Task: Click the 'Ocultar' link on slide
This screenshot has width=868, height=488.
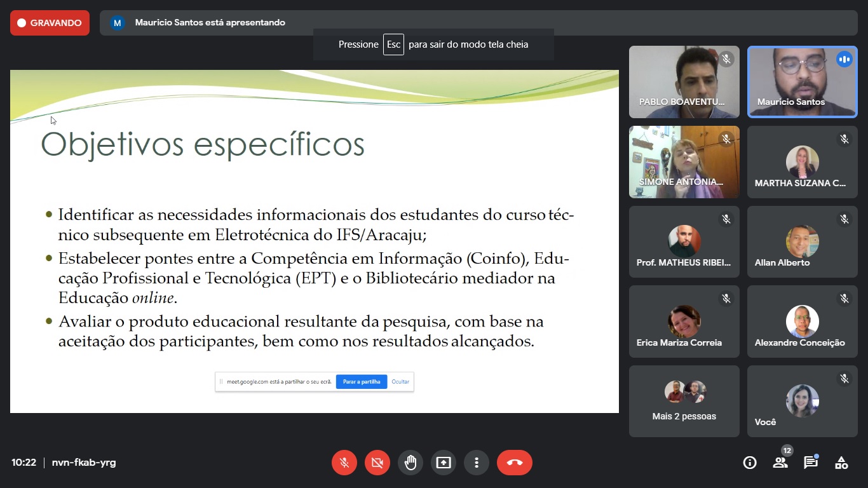Action: tap(400, 382)
